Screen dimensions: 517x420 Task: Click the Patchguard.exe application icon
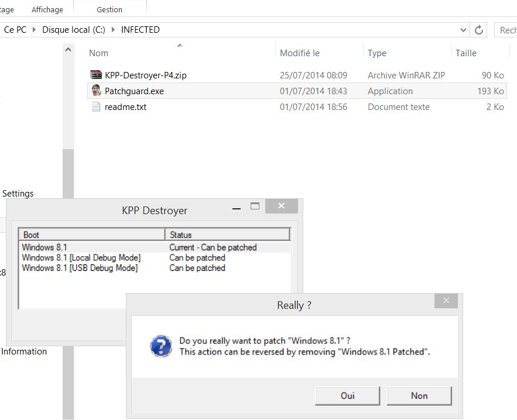(x=96, y=91)
